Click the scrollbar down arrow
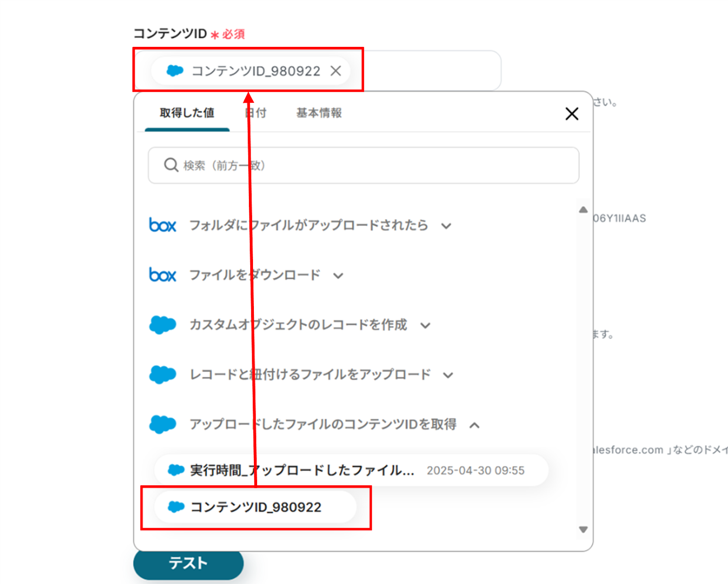728x584 pixels. [583, 529]
